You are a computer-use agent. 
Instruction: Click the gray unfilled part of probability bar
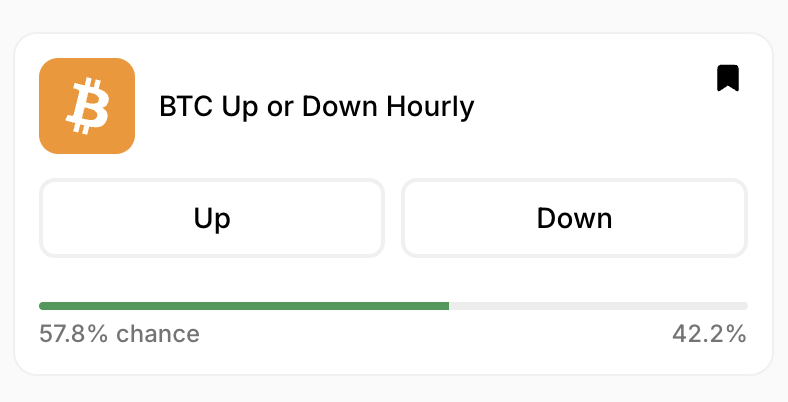pyautogui.click(x=599, y=306)
